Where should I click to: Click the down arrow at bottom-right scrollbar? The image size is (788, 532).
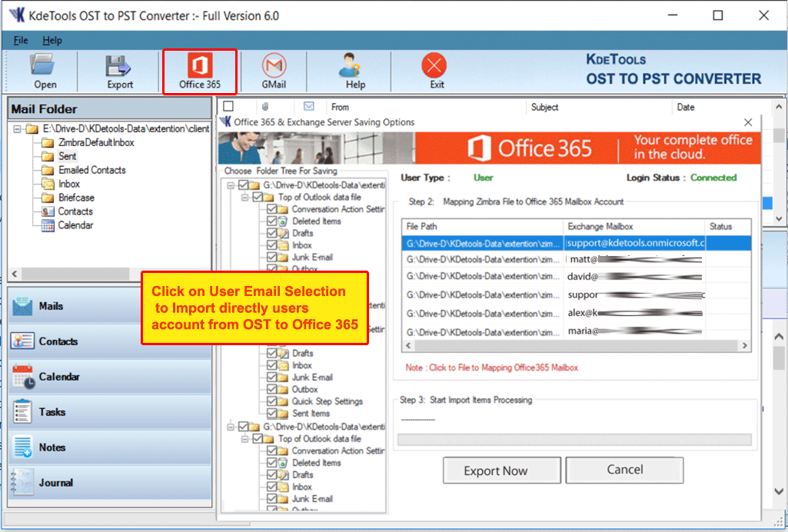point(779,491)
